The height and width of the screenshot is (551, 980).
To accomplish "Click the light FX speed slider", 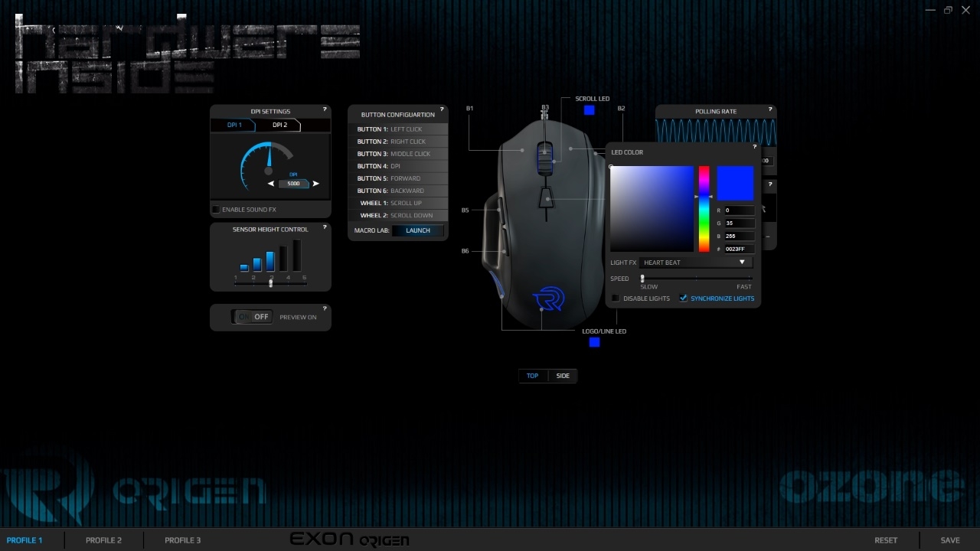I will 696,279.
